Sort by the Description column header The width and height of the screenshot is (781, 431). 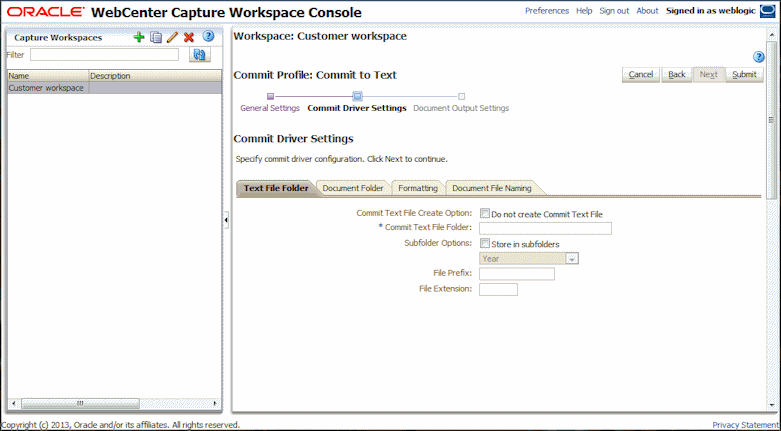[155, 76]
